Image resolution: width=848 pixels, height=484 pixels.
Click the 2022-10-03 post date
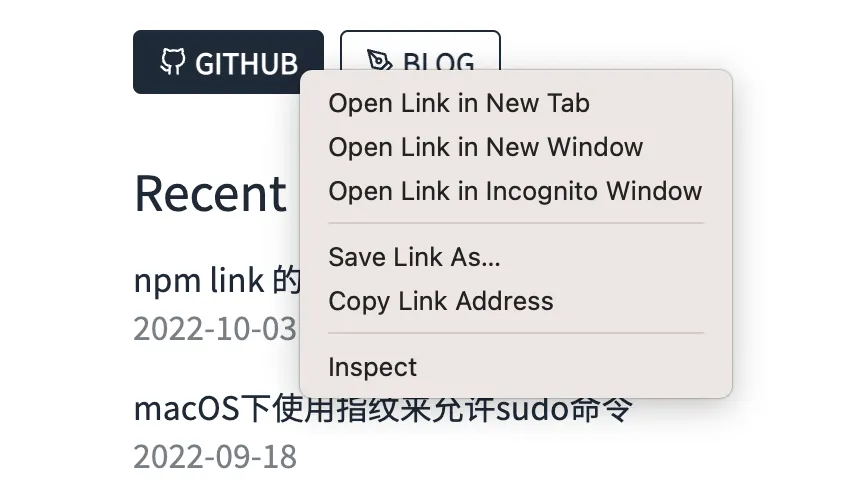215,328
